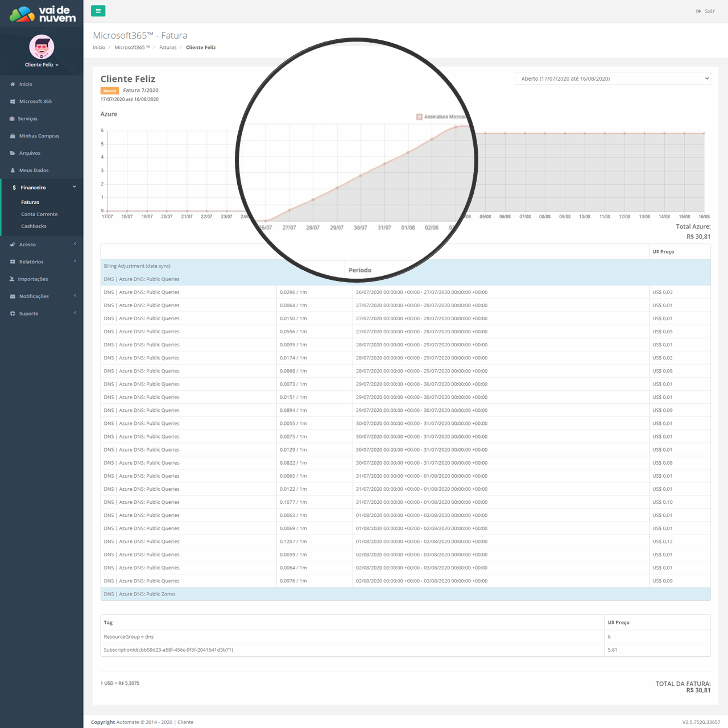Go to Microsoft365 breadcrumb link
Screen dimensions: 728x728
pos(132,48)
